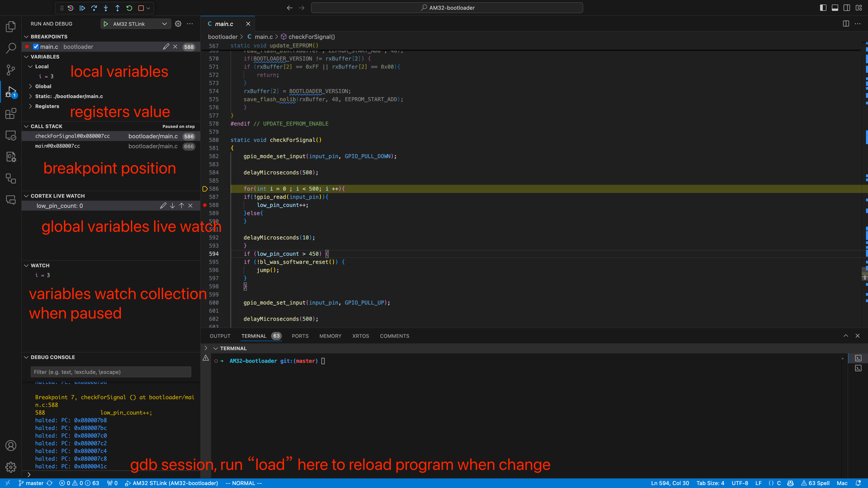The image size is (868, 488).
Task: Remove the low_pin_count live watch
Action: (190, 206)
